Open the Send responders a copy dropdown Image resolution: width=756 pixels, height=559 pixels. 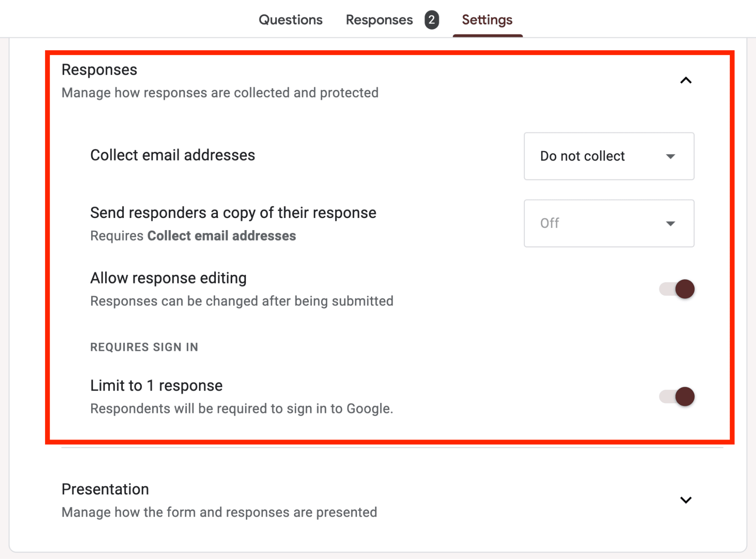click(x=609, y=223)
